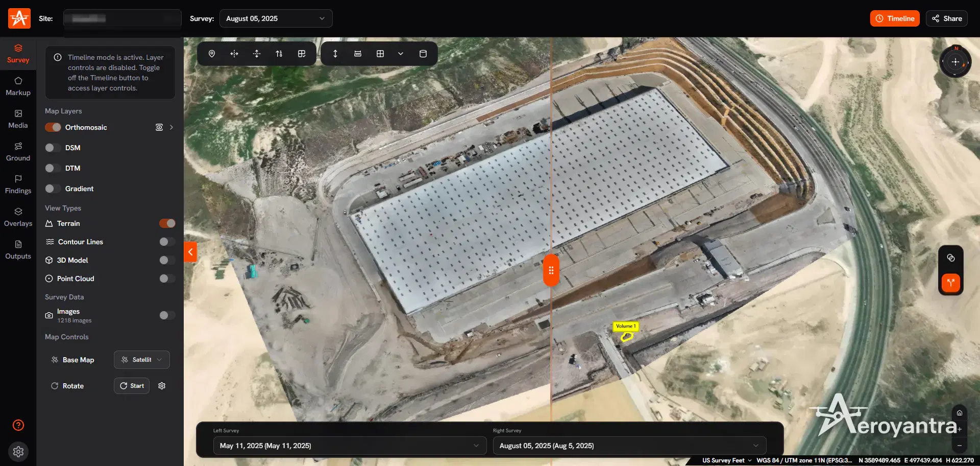Enable the 3D Model switch
980x466 pixels.
tap(167, 260)
